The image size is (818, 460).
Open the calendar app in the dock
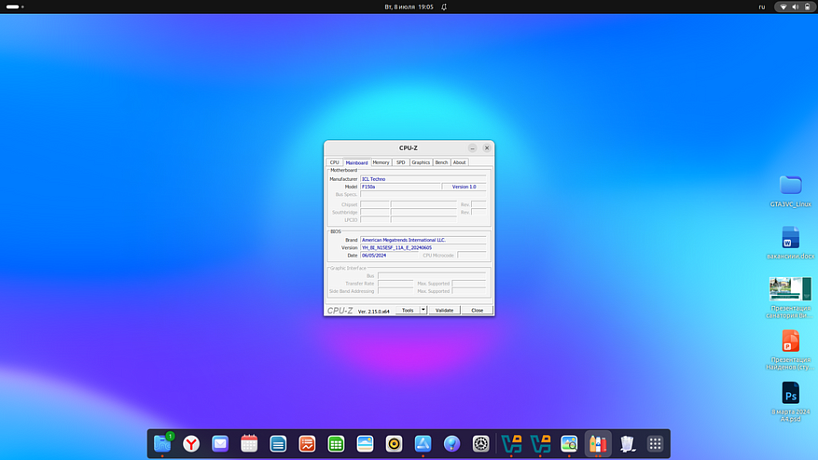pos(249,443)
